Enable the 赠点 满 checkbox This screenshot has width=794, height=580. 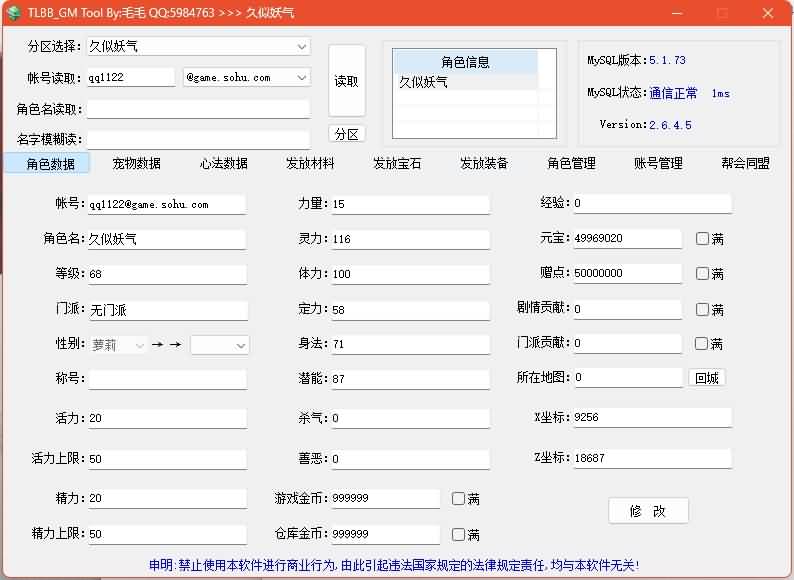[702, 274]
